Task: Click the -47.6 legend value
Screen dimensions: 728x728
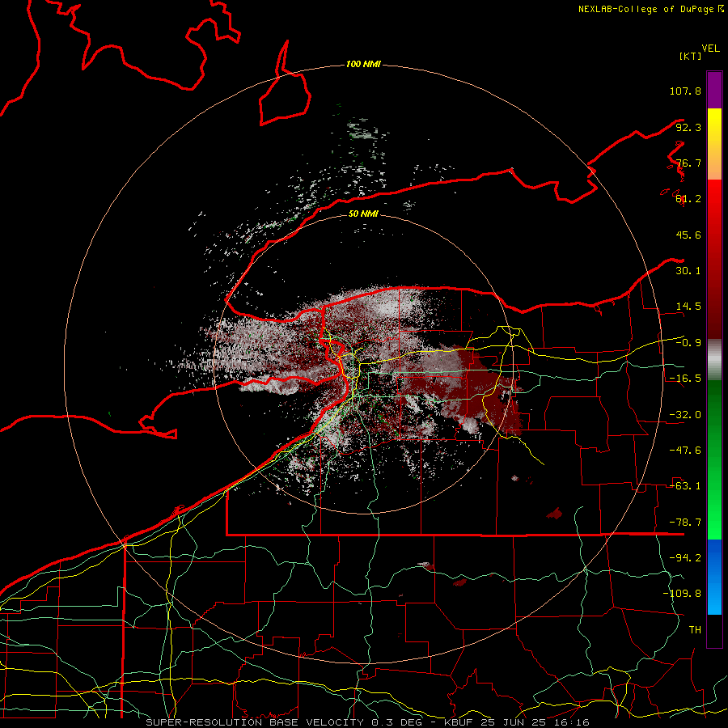Action: coord(685,451)
